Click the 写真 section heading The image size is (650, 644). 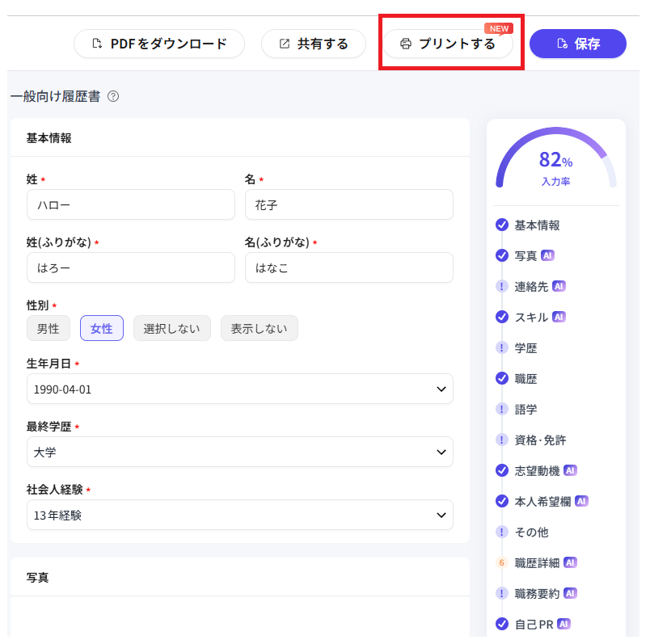coord(37,577)
